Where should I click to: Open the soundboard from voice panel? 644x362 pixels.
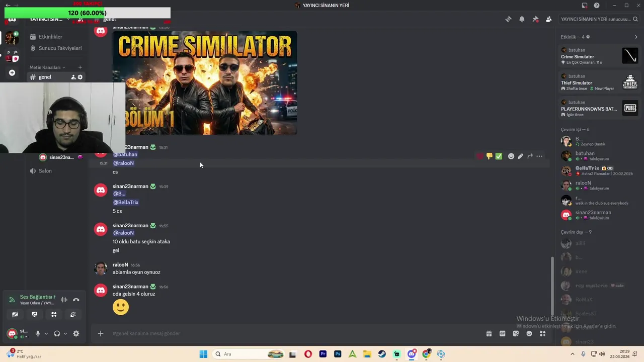(73, 314)
